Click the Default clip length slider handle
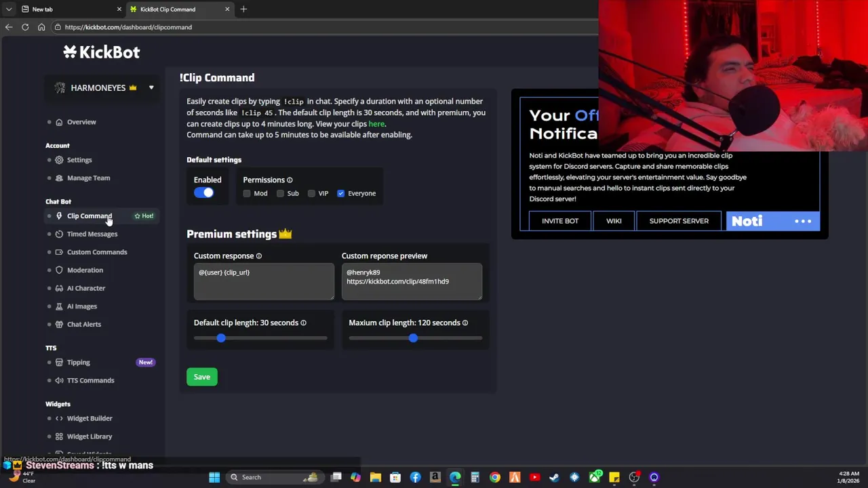This screenshot has height=488, width=868. (220, 338)
